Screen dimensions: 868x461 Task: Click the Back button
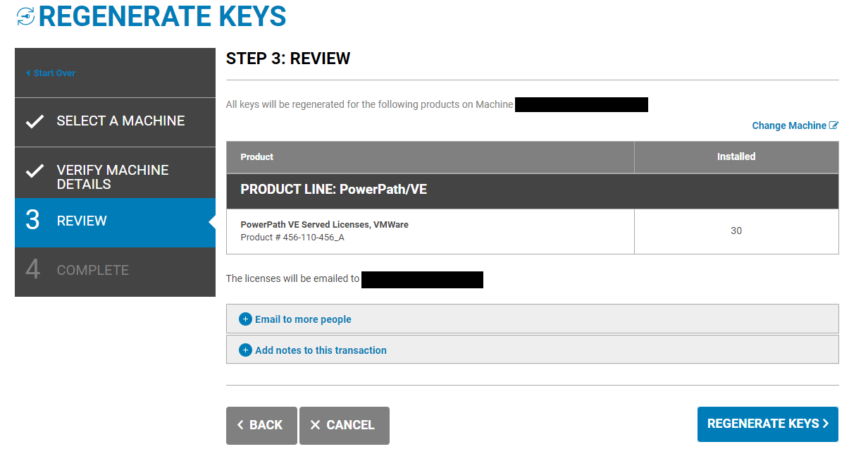[261, 424]
